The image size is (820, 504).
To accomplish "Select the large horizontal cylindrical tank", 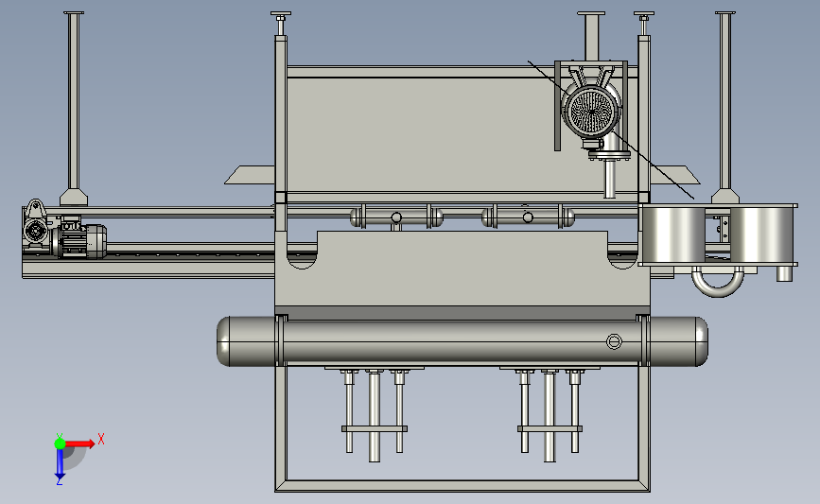I will click(462, 341).
